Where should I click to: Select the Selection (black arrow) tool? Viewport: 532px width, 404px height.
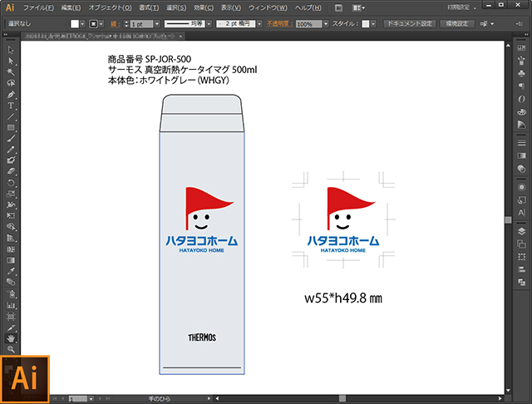click(11, 50)
